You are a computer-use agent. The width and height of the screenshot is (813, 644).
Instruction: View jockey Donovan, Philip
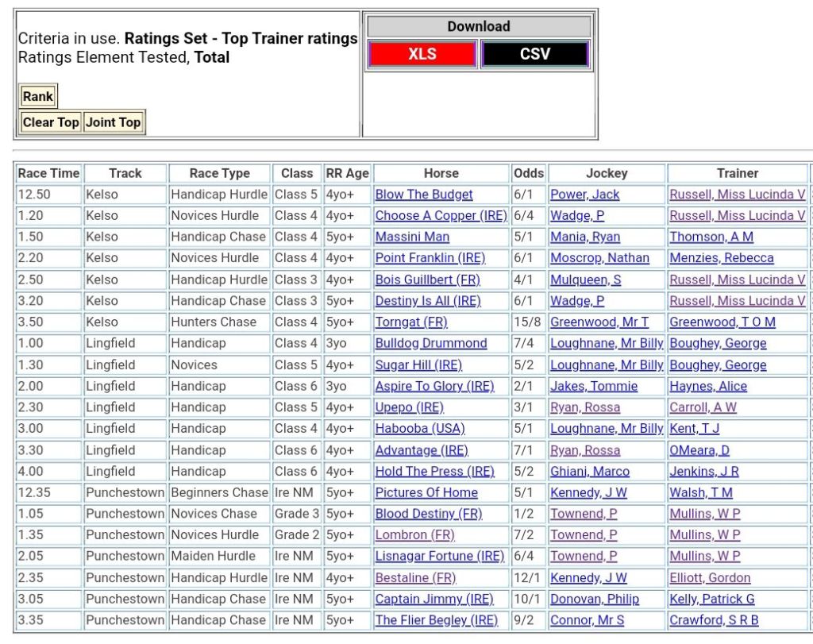(595, 600)
